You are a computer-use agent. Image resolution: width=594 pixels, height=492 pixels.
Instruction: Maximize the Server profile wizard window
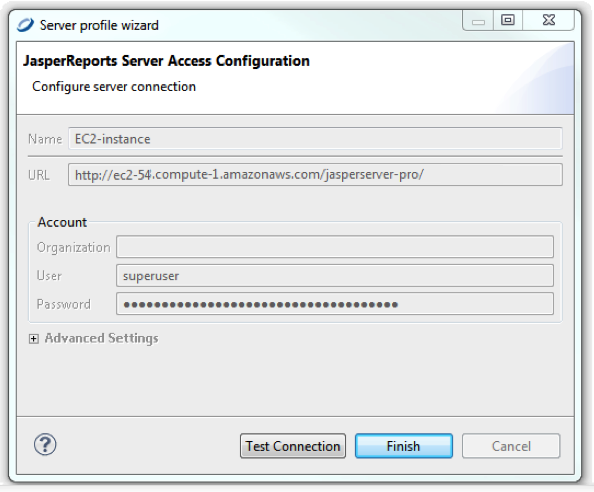(508, 20)
